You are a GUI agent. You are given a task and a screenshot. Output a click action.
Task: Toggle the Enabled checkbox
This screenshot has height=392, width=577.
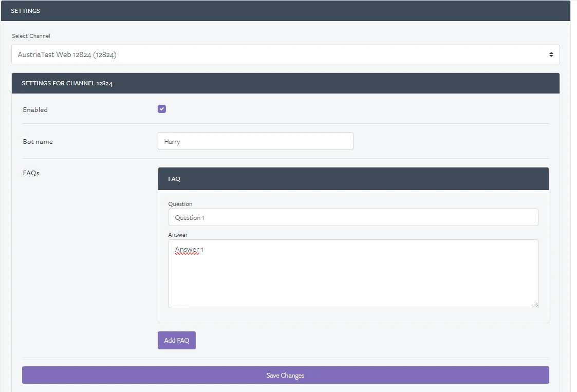[x=162, y=109]
